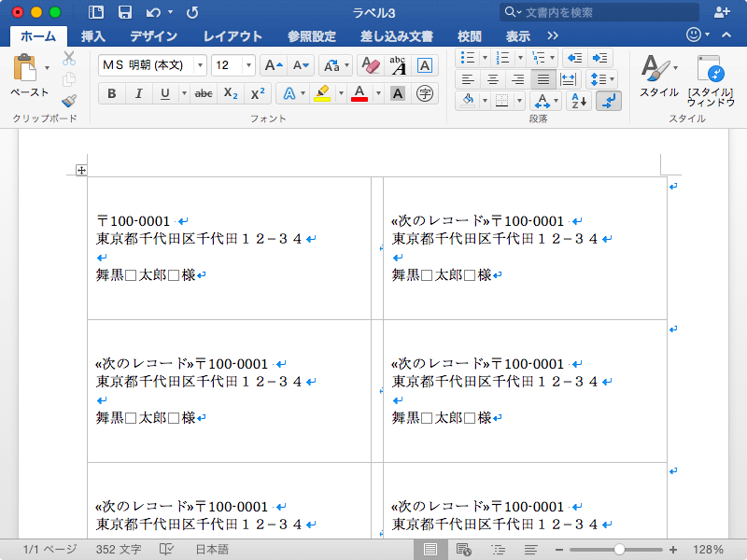Switch to the 校閲 tab
Viewport: 747px width, 560px height.
[x=470, y=36]
